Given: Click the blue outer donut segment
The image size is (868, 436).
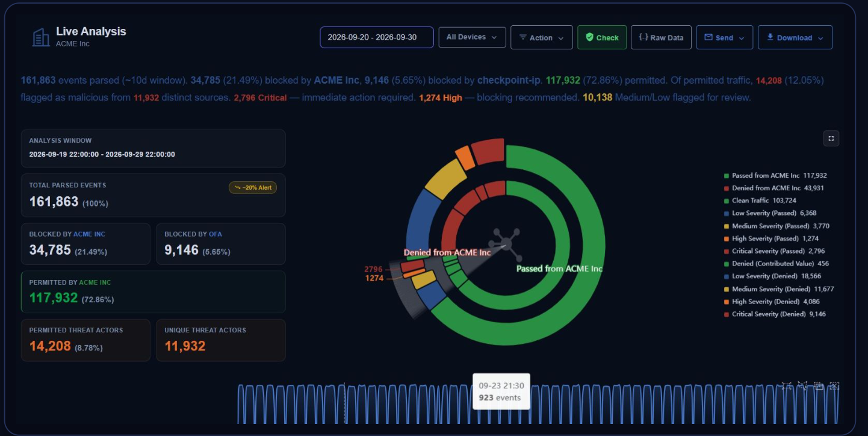Looking at the screenshot, I should tap(420, 220).
